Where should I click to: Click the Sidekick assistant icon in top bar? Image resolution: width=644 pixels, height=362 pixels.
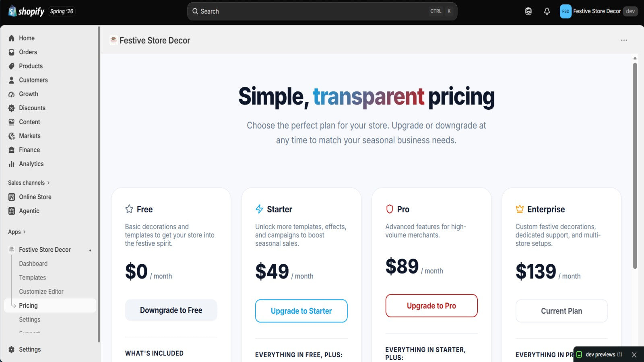click(x=528, y=11)
